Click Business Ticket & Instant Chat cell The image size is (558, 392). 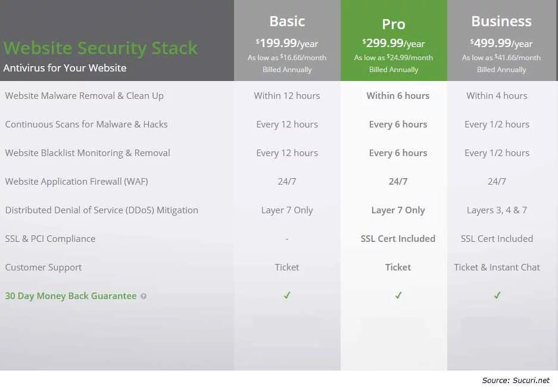pos(497,267)
